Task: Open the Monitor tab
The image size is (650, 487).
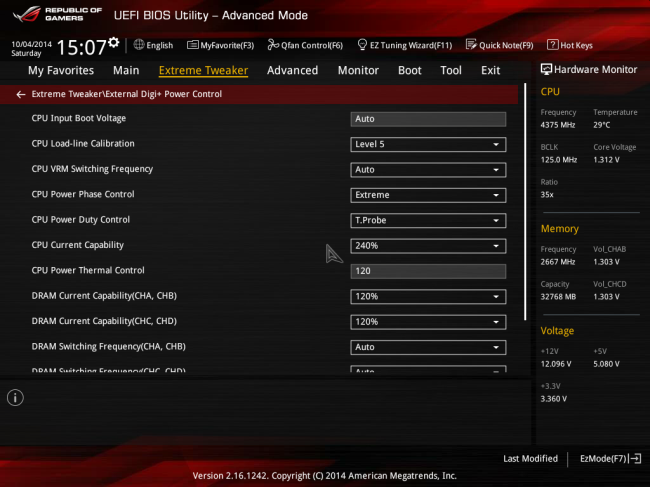Action: [x=358, y=70]
